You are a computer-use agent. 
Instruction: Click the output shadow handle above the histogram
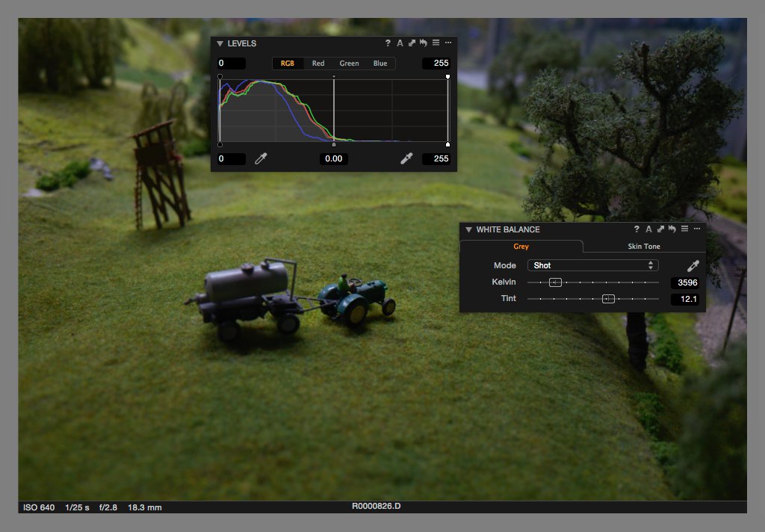tap(220, 77)
